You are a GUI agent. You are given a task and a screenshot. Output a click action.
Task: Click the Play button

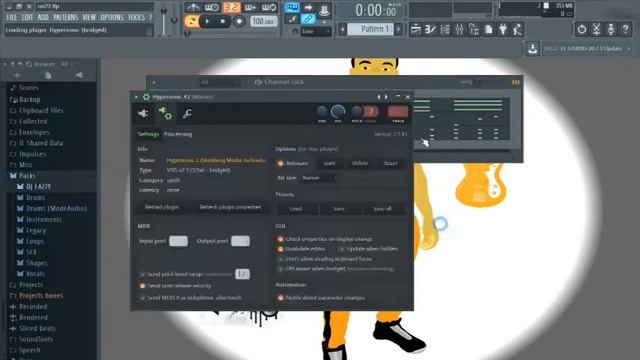[x=207, y=21]
